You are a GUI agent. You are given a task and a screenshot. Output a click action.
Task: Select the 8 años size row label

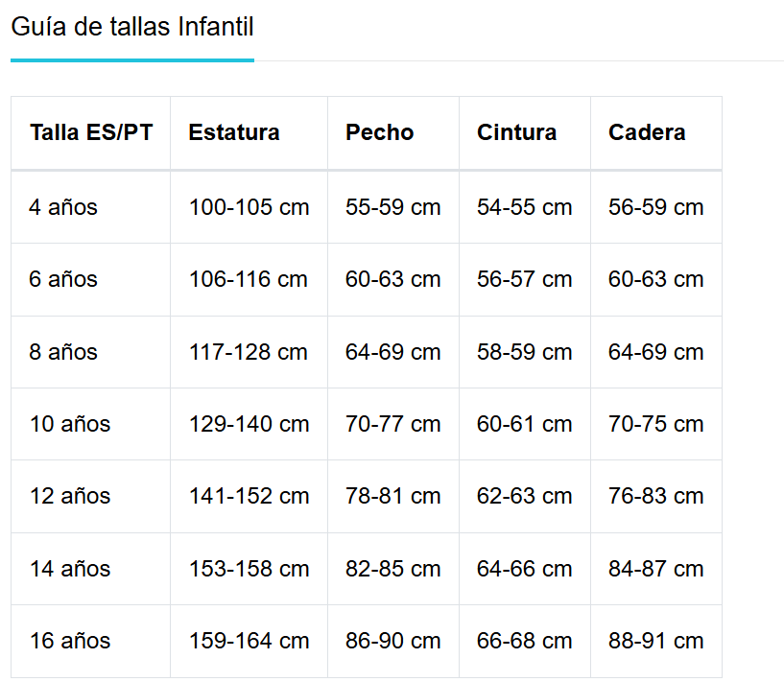[x=63, y=352]
